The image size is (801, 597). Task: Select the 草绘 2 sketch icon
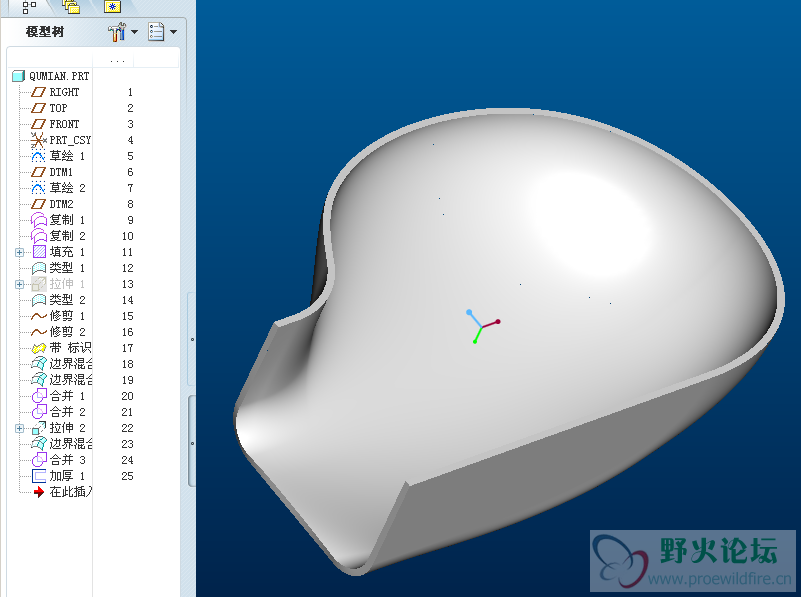(x=38, y=188)
